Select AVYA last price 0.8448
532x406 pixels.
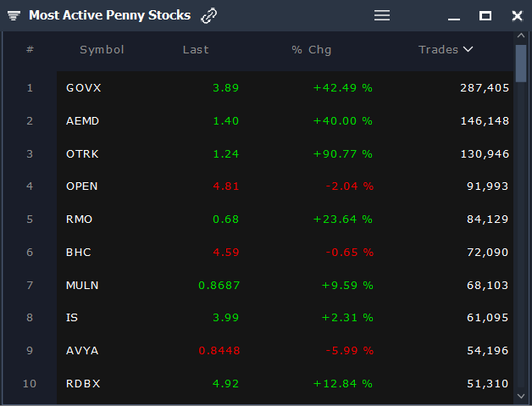219,350
